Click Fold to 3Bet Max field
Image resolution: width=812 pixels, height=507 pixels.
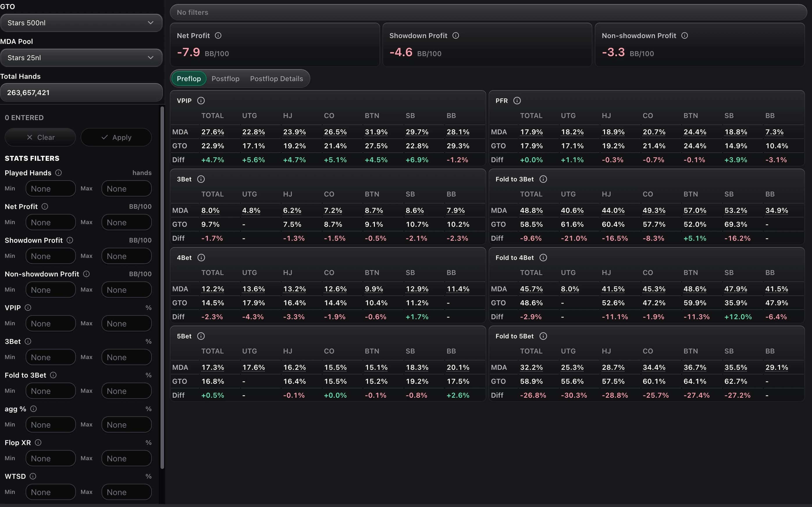127,391
